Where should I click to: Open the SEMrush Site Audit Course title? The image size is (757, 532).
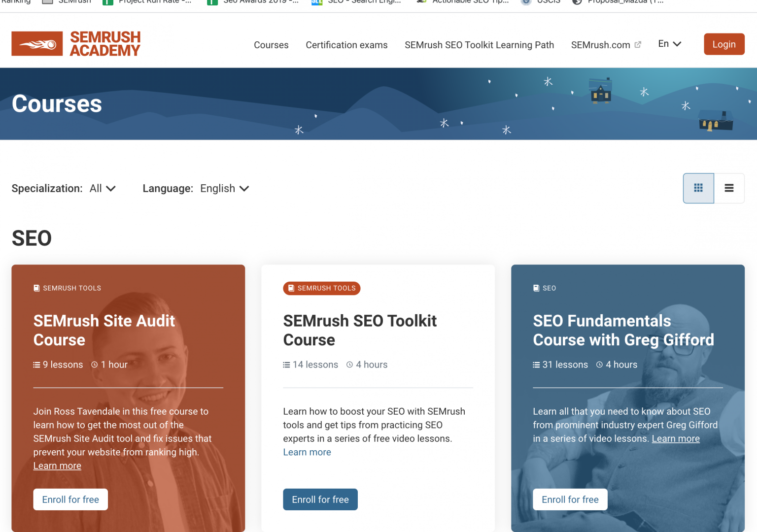[x=104, y=330]
